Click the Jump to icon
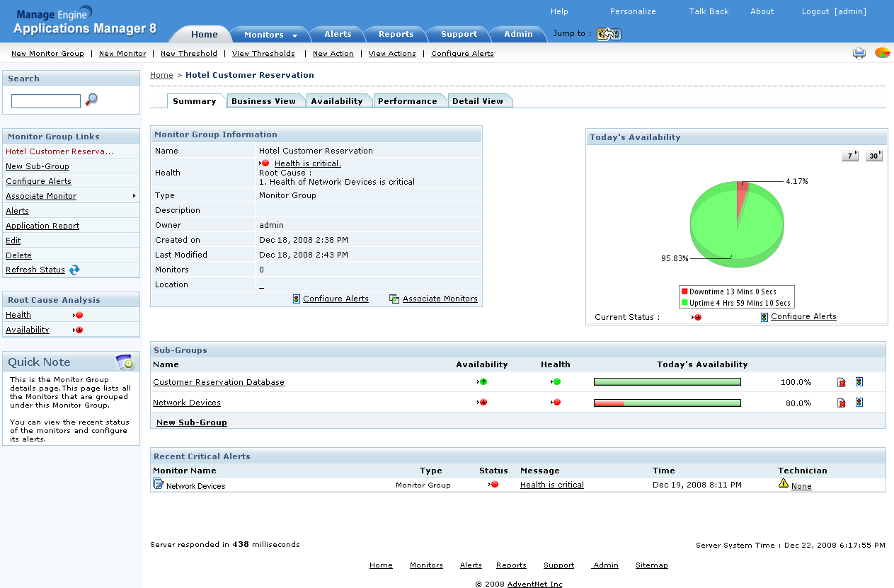The height and width of the screenshot is (588, 894). tap(608, 34)
